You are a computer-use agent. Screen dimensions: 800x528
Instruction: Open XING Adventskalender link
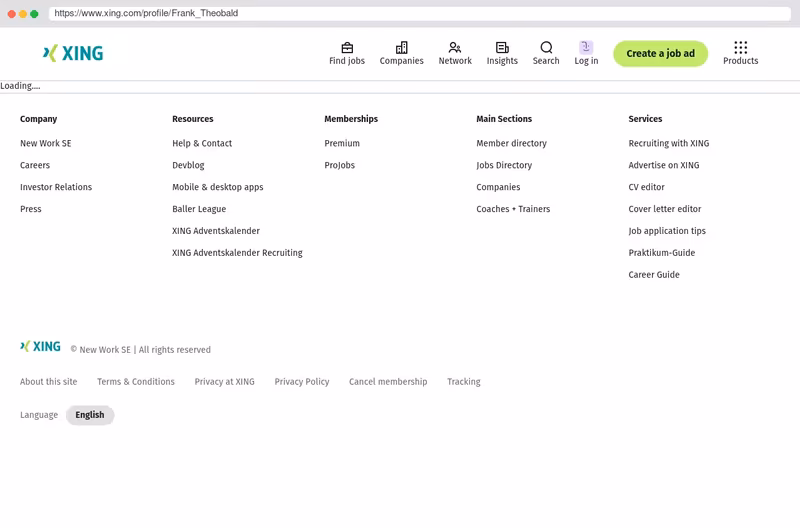point(216,231)
